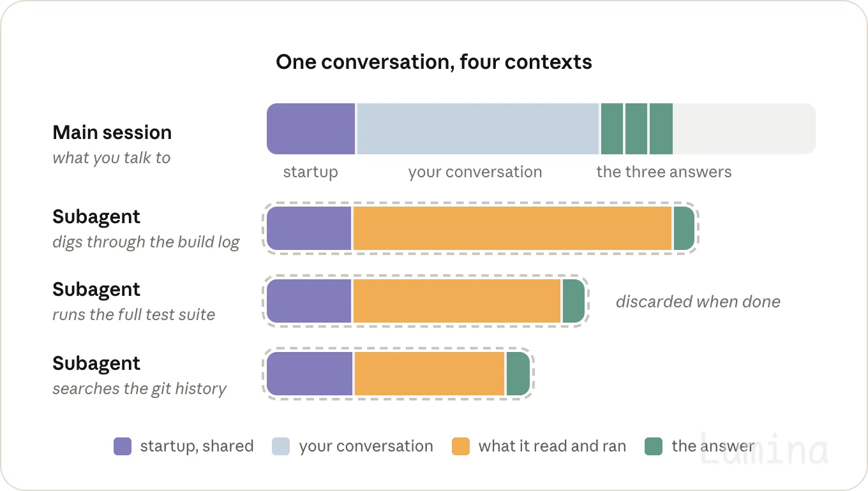
Task: Click the first green answer block in Main session
Action: 611,129
